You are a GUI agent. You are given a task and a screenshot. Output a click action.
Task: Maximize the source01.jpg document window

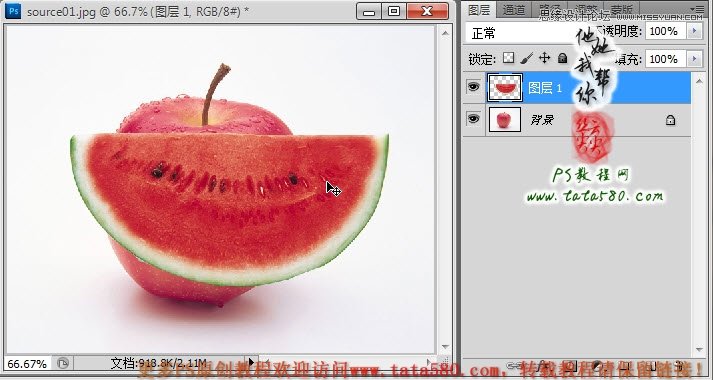click(394, 12)
